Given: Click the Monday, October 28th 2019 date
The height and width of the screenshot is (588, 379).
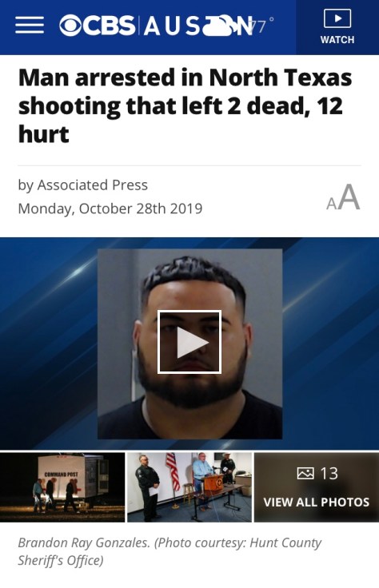Looking at the screenshot, I should point(110,209).
